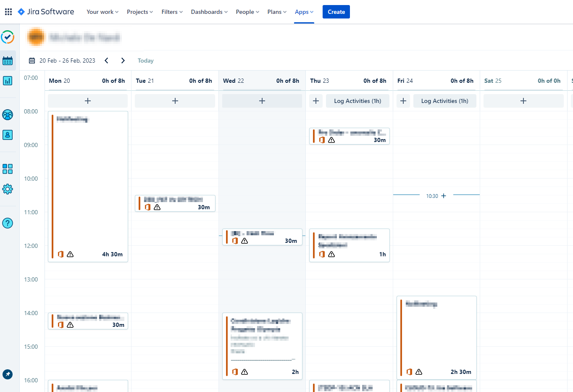Open the Apps menu

point(304,12)
